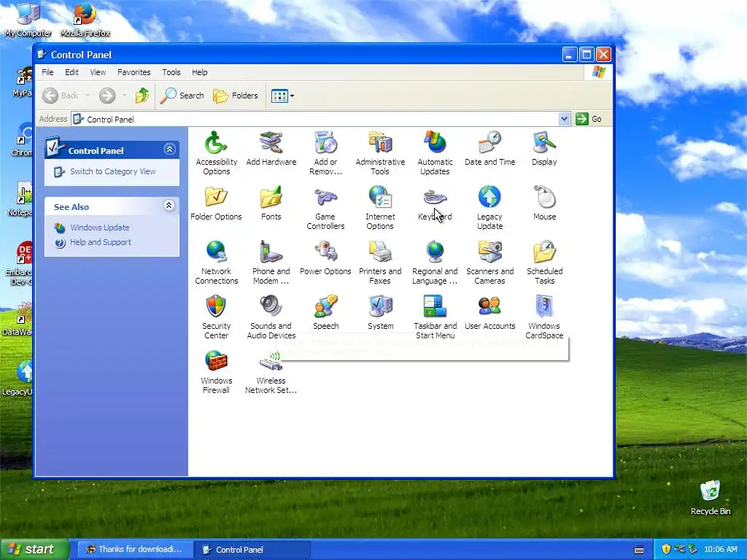Viewport: 747px width, 560px height.
Task: Open the View menu
Action: [x=98, y=72]
